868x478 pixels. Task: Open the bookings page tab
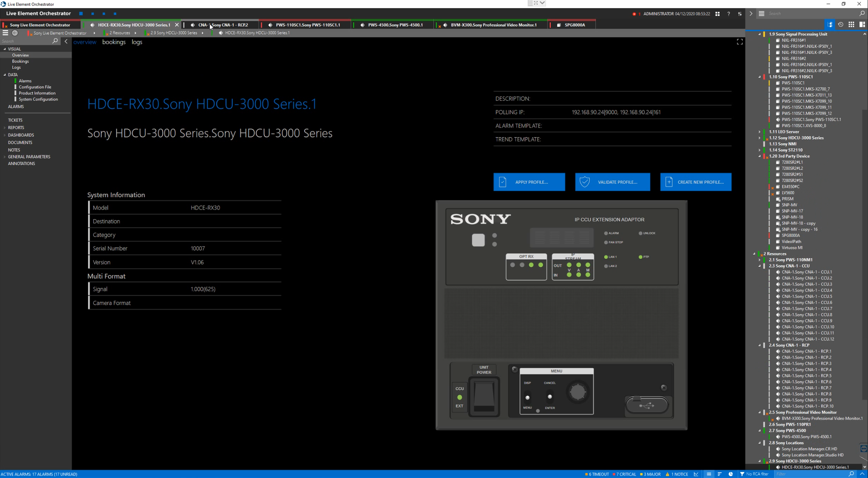tap(114, 42)
